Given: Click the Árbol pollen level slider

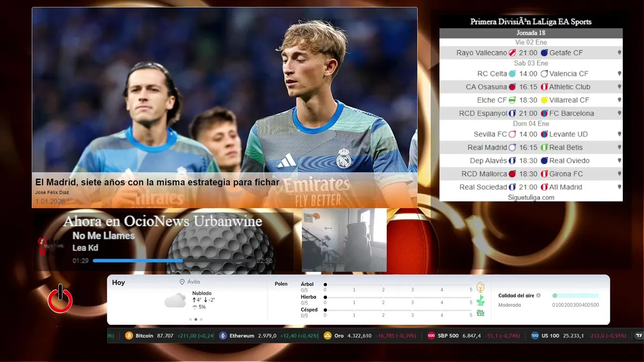Looking at the screenshot, I should [398, 285].
